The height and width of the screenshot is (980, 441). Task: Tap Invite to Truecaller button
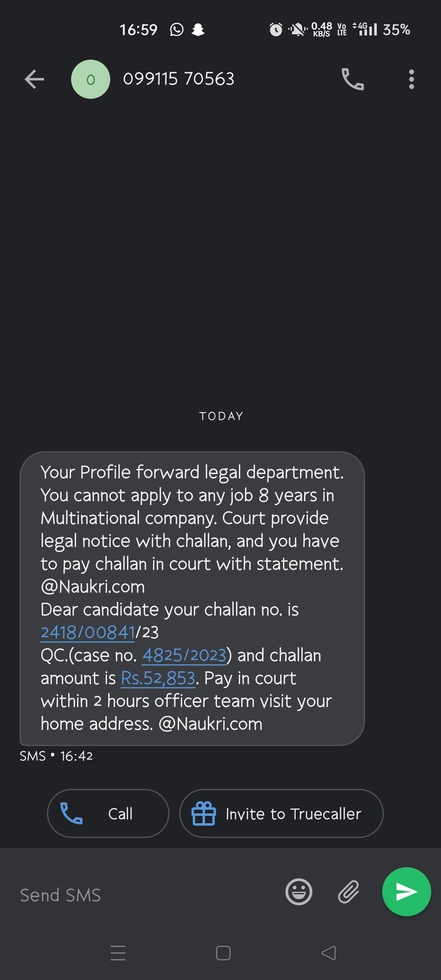coord(281,813)
